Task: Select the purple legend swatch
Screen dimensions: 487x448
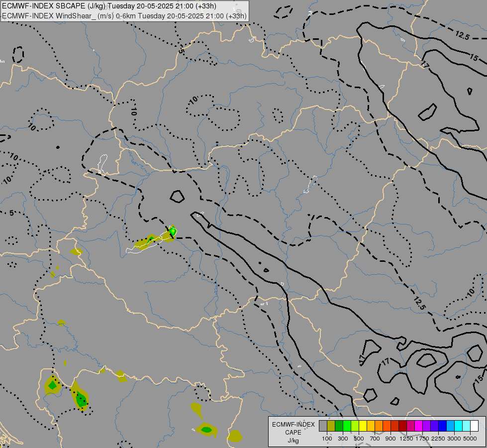Action: [x=426, y=426]
